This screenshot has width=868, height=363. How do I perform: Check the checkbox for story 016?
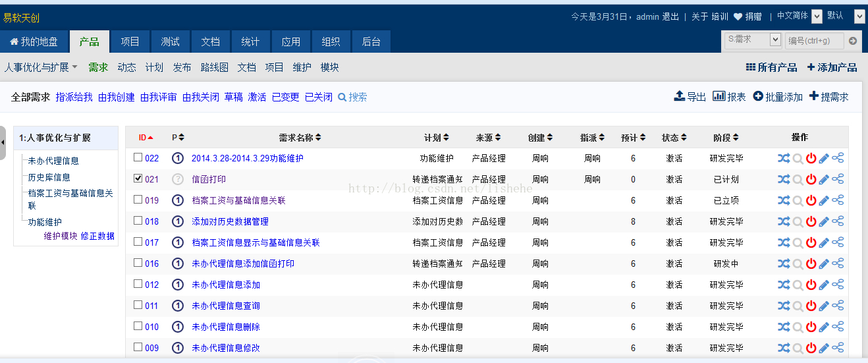[138, 263]
